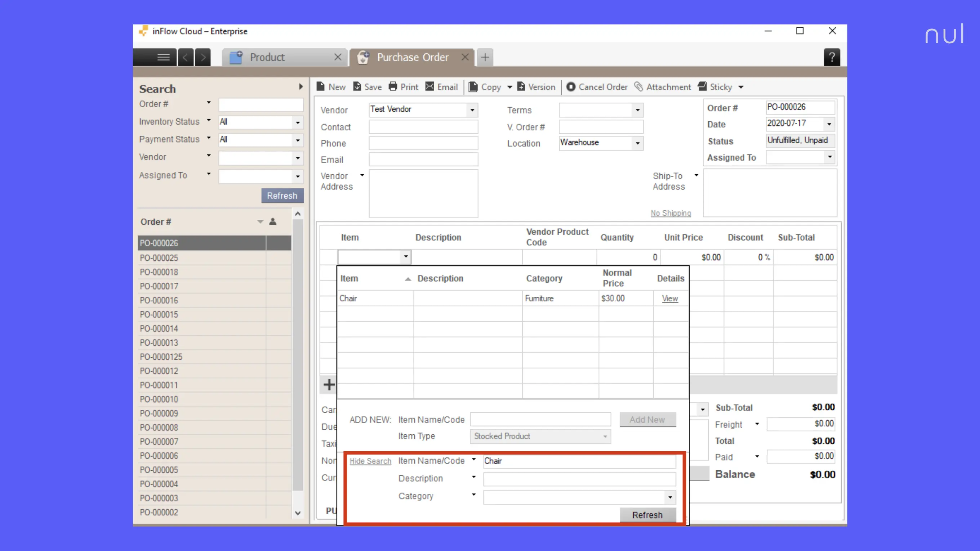Screen dimensions: 980x551
Task: Click the V. Order # field
Action: coord(601,127)
